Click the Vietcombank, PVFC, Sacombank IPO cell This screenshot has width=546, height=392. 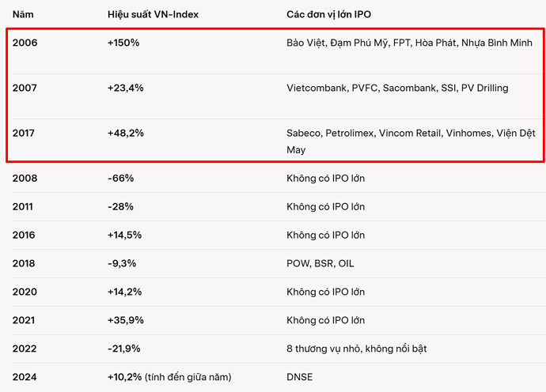click(397, 88)
